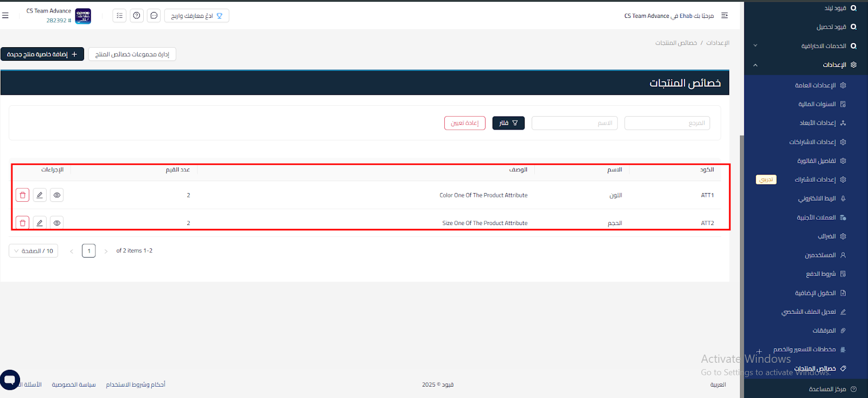
Task: Collapse the الإعدادات sidebar section
Action: click(x=755, y=65)
